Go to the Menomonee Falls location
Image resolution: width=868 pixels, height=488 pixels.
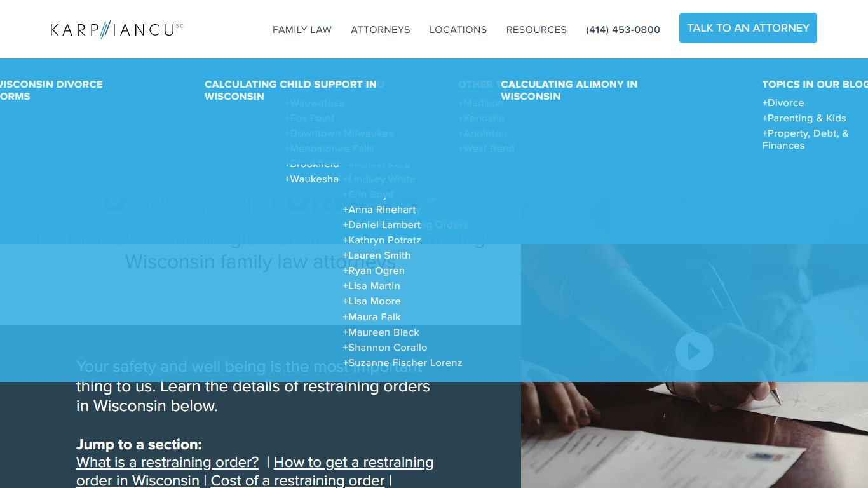click(329, 149)
